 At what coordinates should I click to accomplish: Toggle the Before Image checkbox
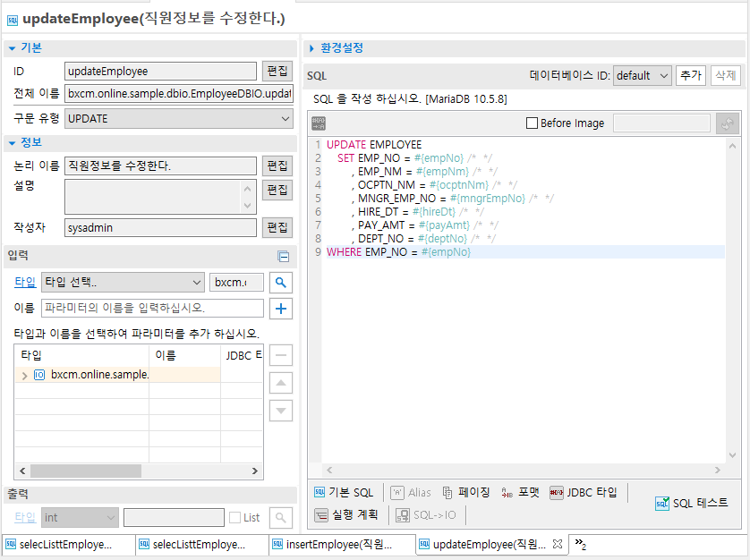(532, 123)
